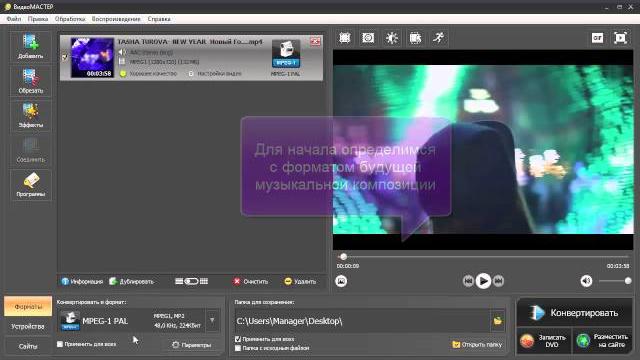This screenshot has width=640, height=360.
Task: Click the MPEG-1 format icon on file row
Action: coord(286,53)
